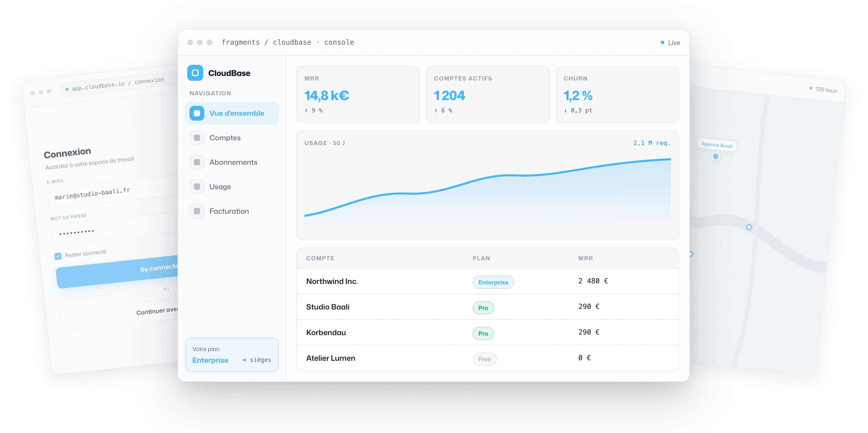Open the Facturation page
Image resolution: width=868 pixels, height=433 pixels.
click(x=232, y=211)
